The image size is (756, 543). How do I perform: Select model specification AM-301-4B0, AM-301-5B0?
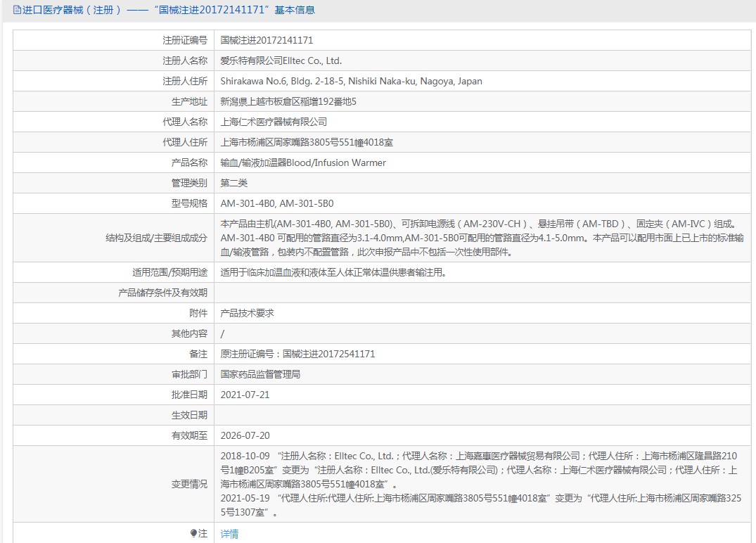[276, 203]
